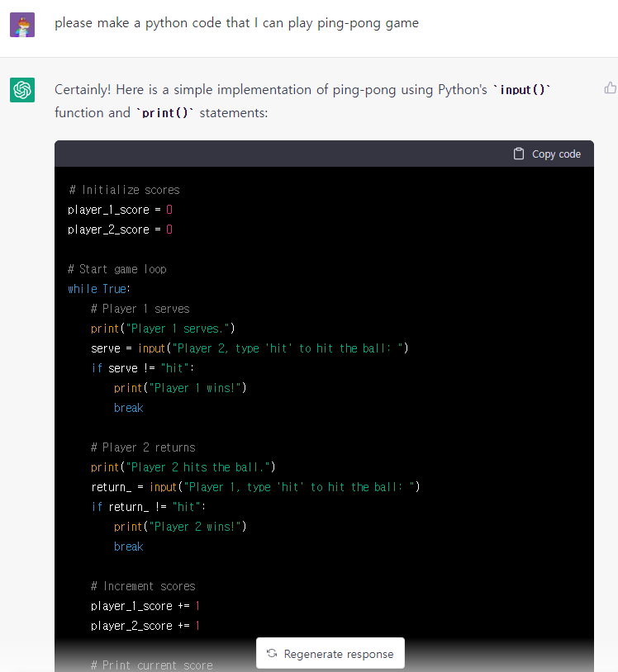
Task: Click the line 'player_1_score = 0'
Action: click(x=120, y=210)
